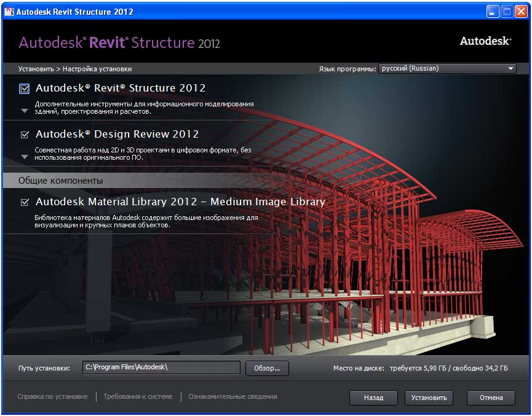The width and height of the screenshot is (532, 416).
Task: Open the program language dropdown (Russian)
Action: click(x=447, y=69)
